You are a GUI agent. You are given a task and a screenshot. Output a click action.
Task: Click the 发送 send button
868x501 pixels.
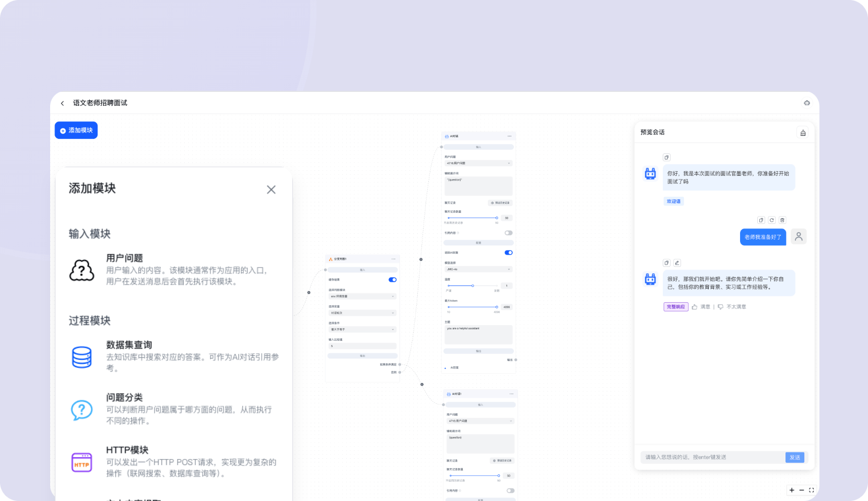point(795,457)
